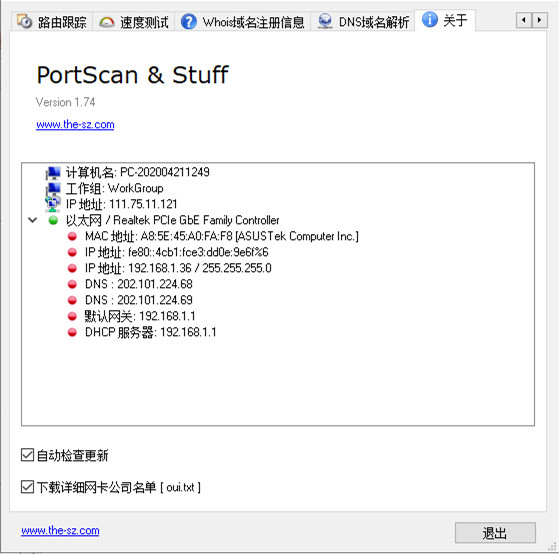The height and width of the screenshot is (554, 559).
Task: Click the Version 1.74 text
Action: 65,102
